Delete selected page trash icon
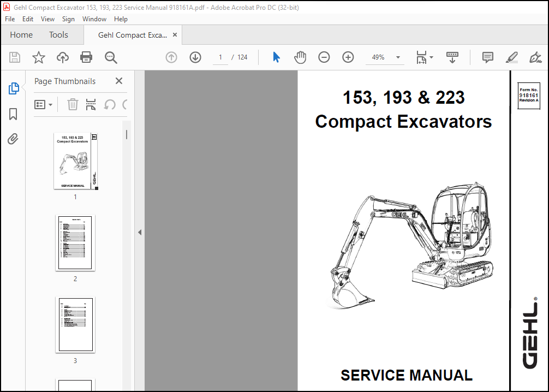Image resolution: width=549 pixels, height=392 pixels. point(73,104)
